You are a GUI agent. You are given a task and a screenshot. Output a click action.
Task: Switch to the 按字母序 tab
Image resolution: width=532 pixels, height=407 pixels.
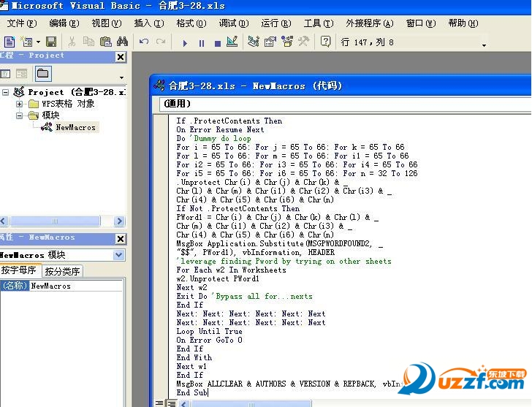click(19, 270)
